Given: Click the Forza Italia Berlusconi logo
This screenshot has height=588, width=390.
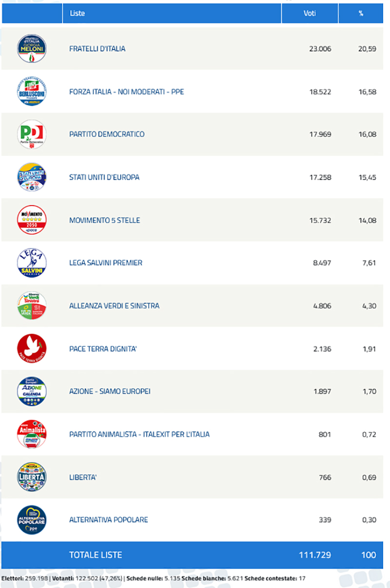Looking at the screenshot, I should pos(32,92).
